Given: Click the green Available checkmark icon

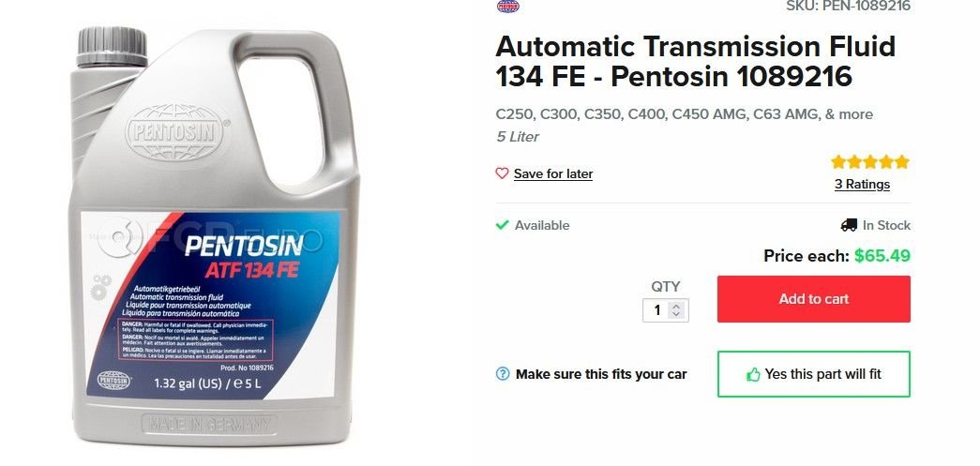Looking at the screenshot, I should (502, 225).
